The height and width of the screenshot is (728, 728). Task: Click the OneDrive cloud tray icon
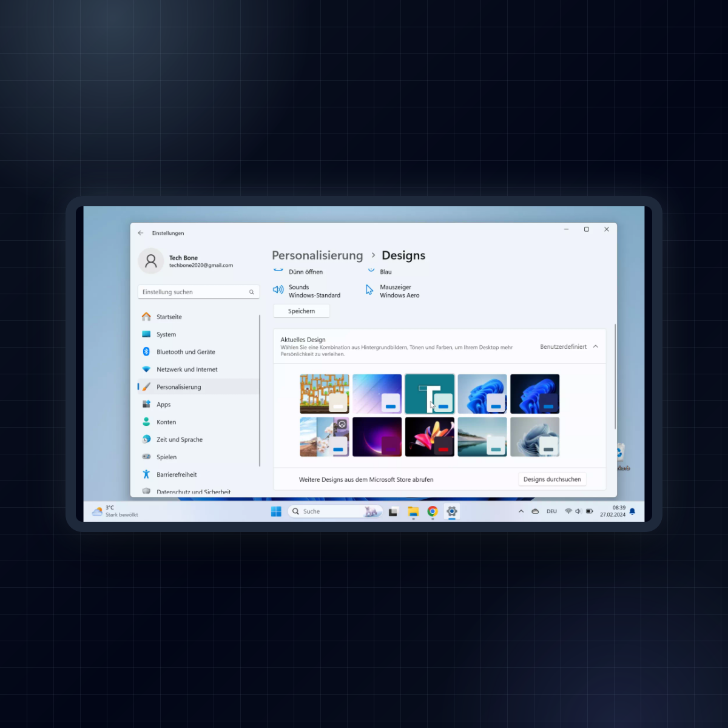point(535,511)
